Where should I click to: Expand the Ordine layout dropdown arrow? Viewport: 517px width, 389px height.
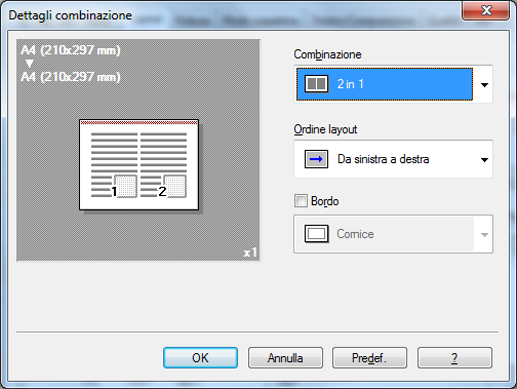[x=484, y=160]
